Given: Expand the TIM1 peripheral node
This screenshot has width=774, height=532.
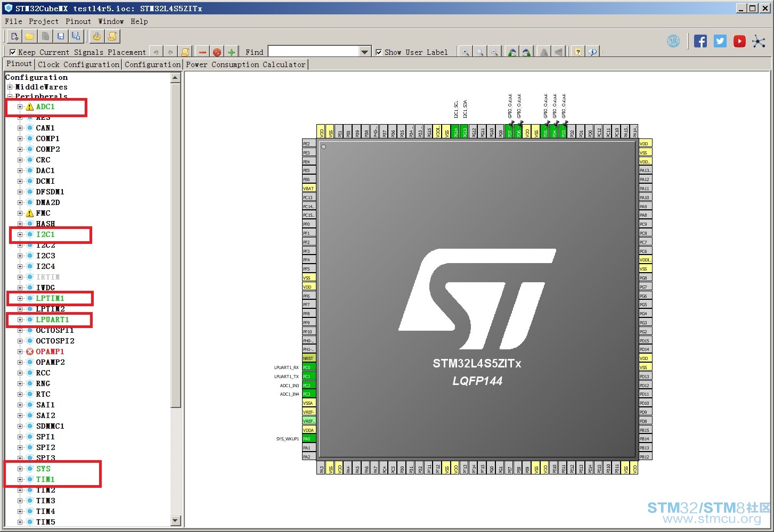Looking at the screenshot, I should point(20,479).
